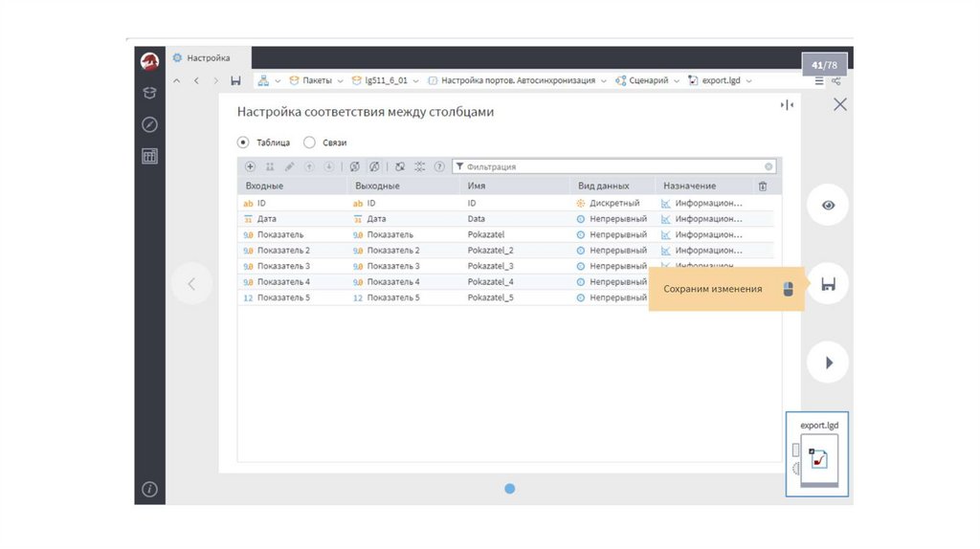Screen dimensions: 980x549
Task: Select the Связи radio button
Action: pos(309,143)
